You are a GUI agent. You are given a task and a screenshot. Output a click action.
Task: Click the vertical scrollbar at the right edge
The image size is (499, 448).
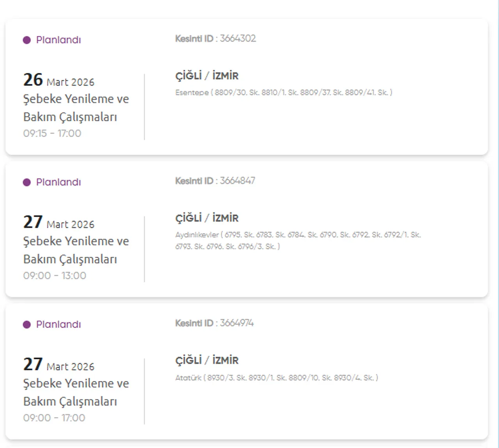497,224
